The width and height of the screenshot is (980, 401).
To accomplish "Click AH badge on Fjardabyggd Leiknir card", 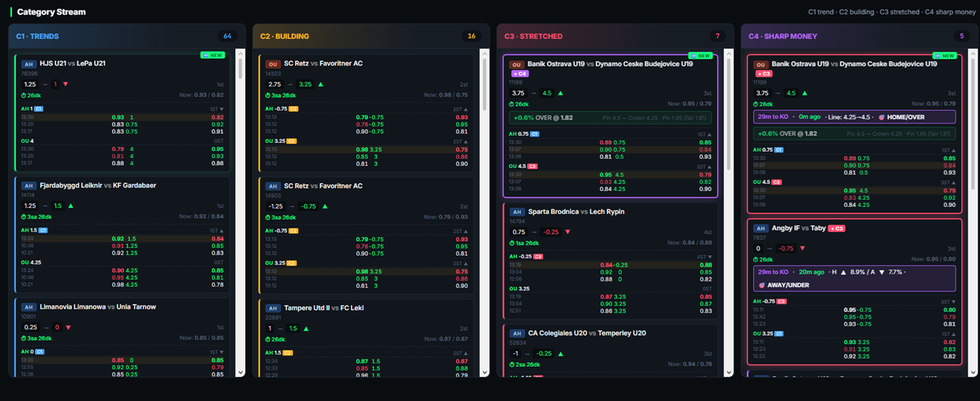I will tap(29, 185).
